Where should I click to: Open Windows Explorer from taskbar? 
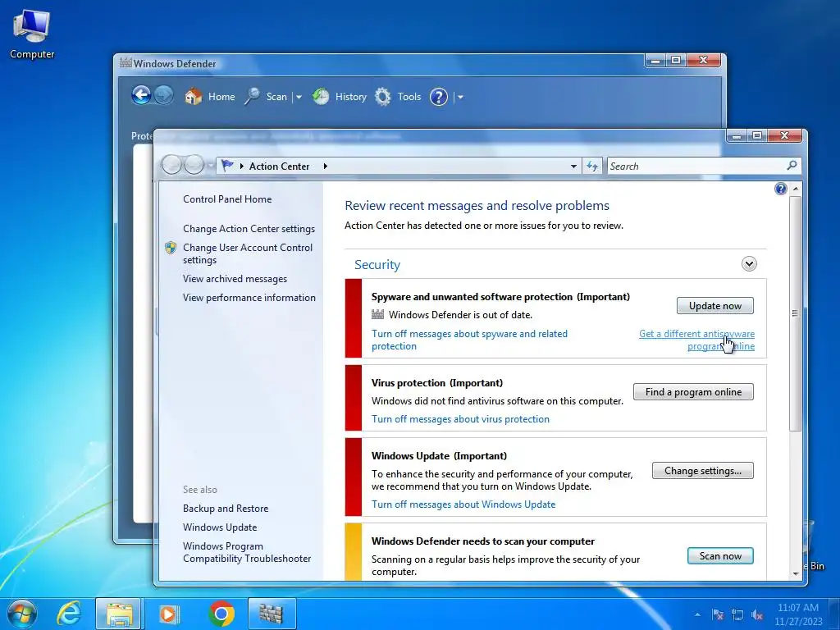pyautogui.click(x=118, y=614)
